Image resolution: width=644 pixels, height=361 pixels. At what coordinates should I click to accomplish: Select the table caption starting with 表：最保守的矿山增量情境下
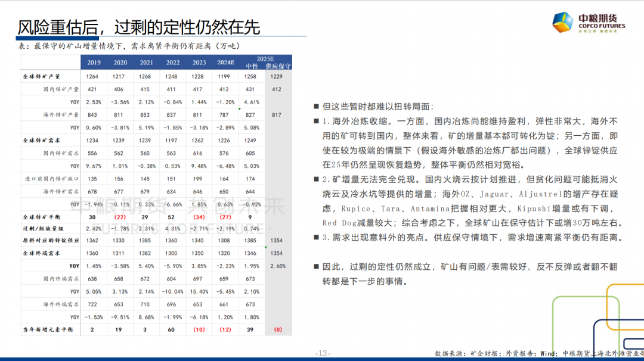tap(129, 46)
